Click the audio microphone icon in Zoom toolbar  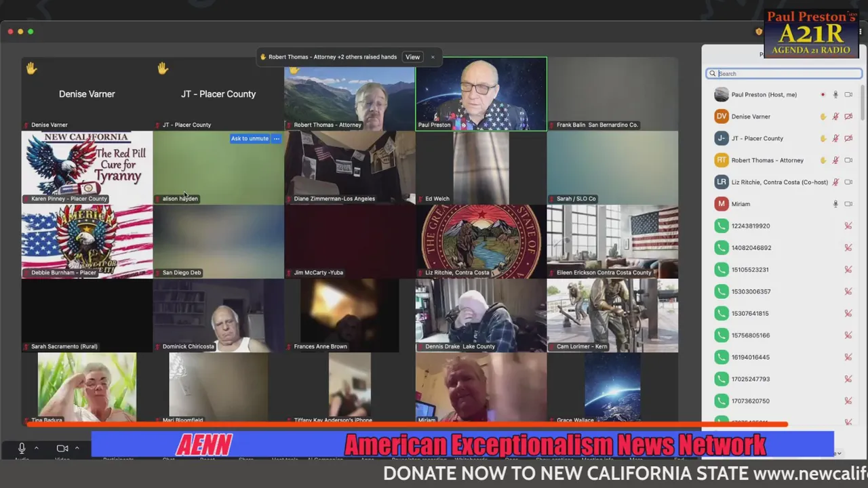pyautogui.click(x=22, y=448)
